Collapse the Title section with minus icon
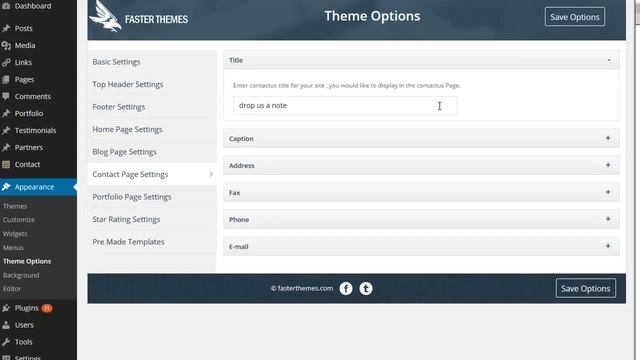Image resolution: width=640 pixels, height=360 pixels. (x=609, y=60)
